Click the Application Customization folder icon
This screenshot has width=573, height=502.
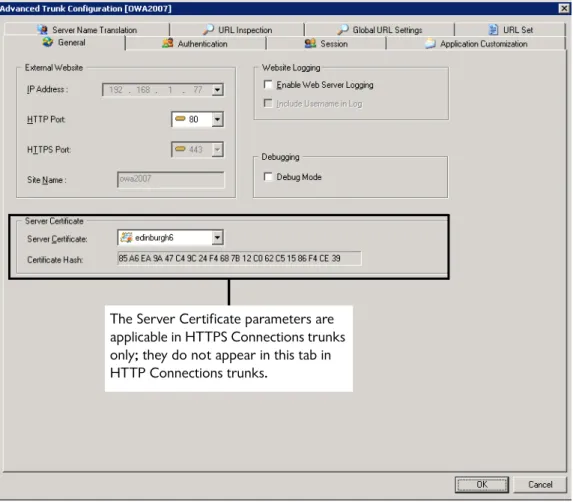pyautogui.click(x=430, y=43)
